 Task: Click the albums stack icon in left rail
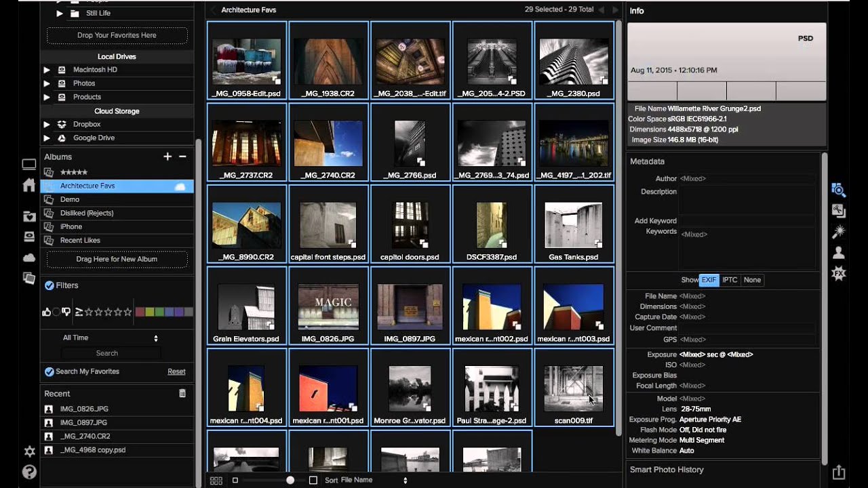(29, 278)
